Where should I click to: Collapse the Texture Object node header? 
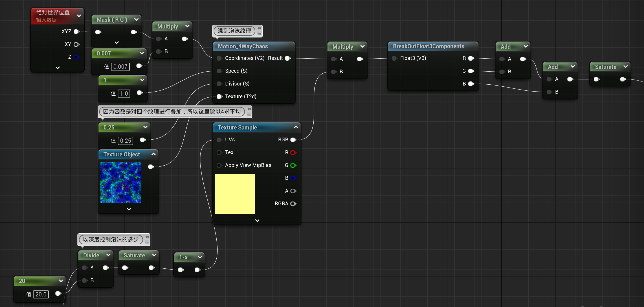click(x=154, y=154)
